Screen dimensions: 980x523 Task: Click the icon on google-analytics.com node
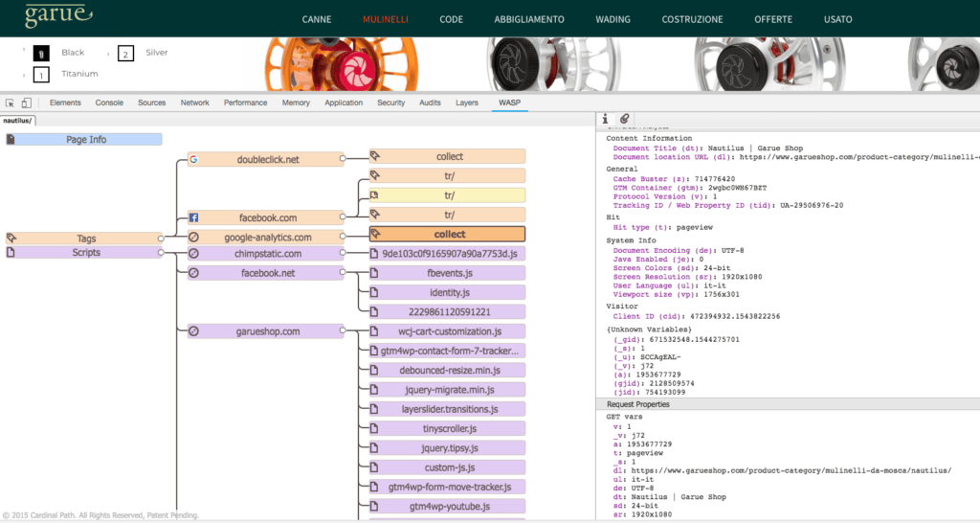click(193, 238)
